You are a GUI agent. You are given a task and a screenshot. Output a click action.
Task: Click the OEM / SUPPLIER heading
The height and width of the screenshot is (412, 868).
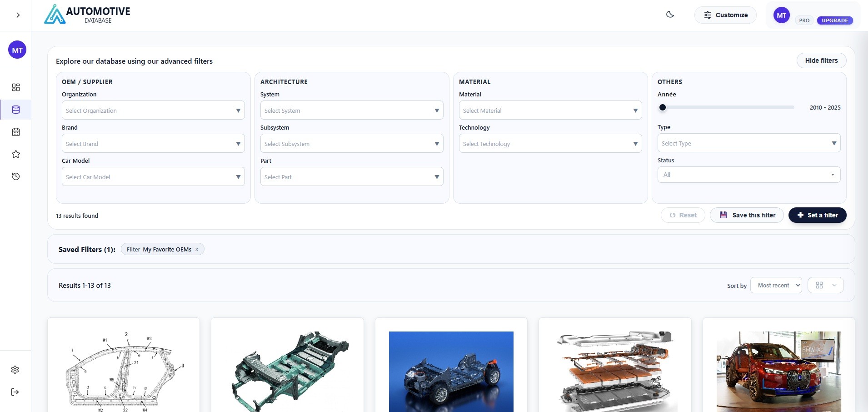[87, 82]
